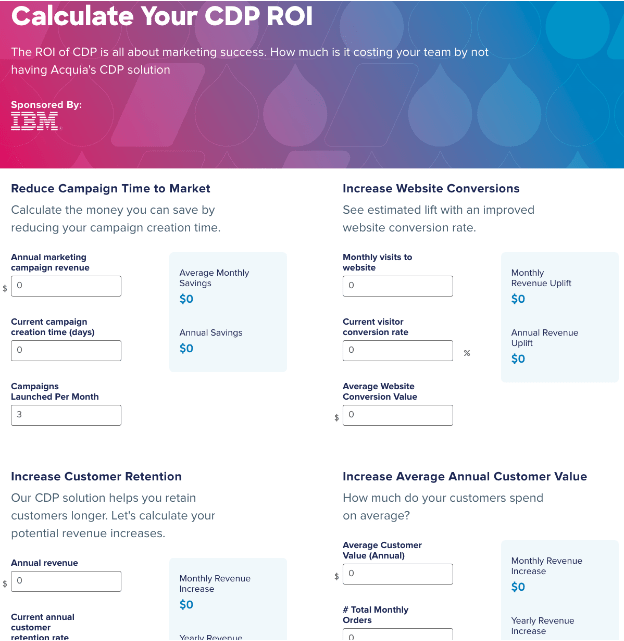
Task: Select the Current campaign creation time field
Action: (x=66, y=350)
